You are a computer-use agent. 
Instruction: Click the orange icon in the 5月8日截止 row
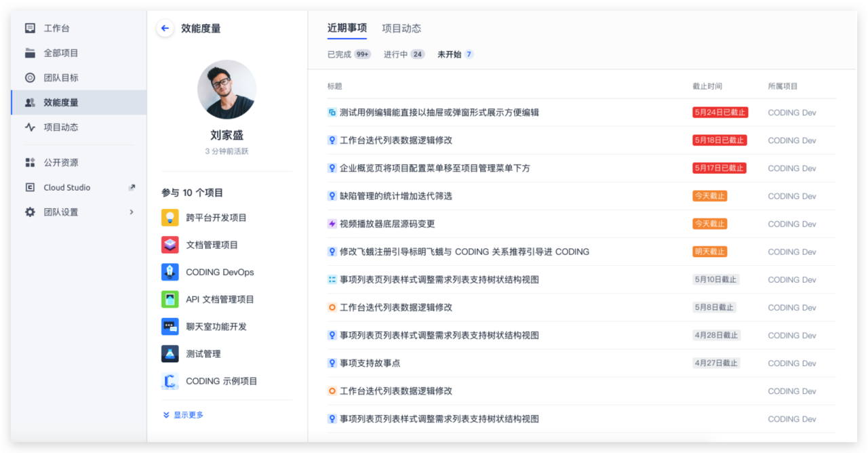332,307
